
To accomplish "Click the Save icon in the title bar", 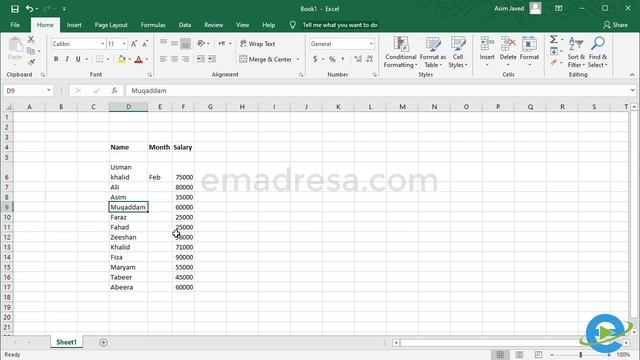I will [15, 9].
